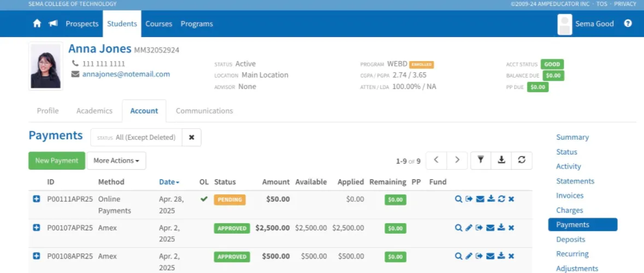This screenshot has width=644, height=273.
Task: Click the $2,500.00 amount for P00107APR25
Action: point(272,228)
